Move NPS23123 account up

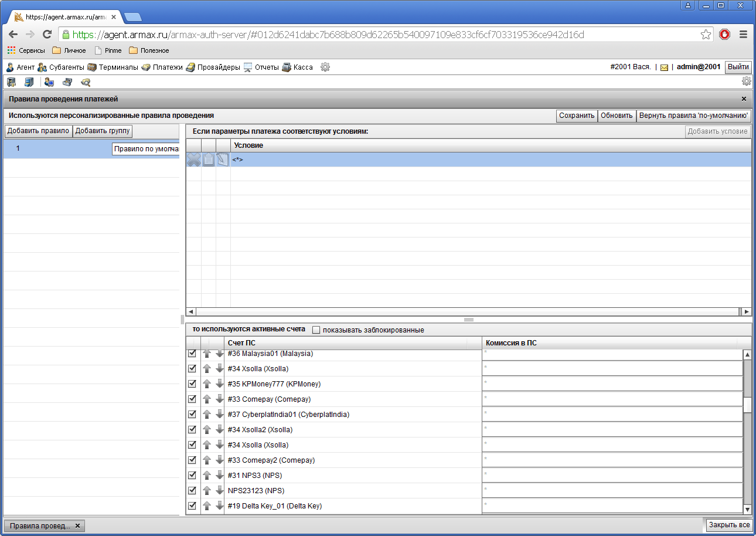(206, 490)
